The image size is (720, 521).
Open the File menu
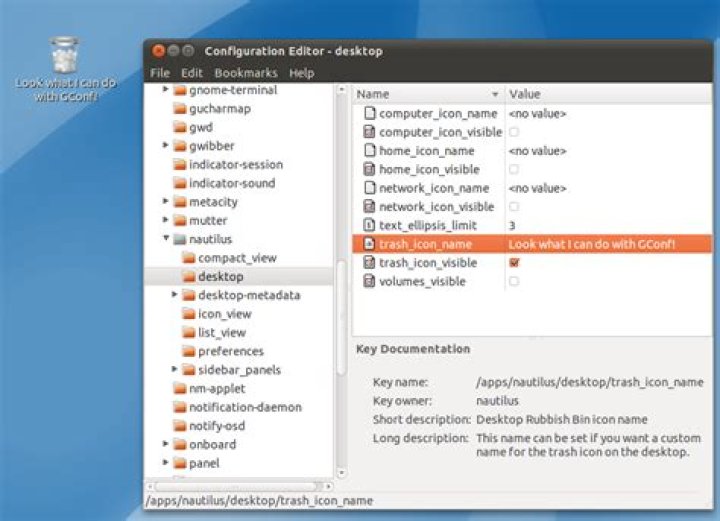point(160,73)
